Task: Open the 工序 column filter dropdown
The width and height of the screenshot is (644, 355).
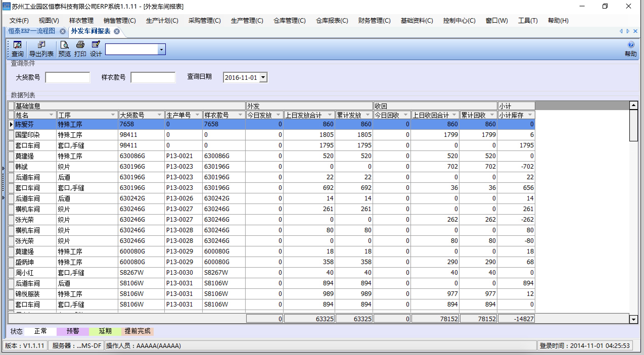Action: click(113, 115)
